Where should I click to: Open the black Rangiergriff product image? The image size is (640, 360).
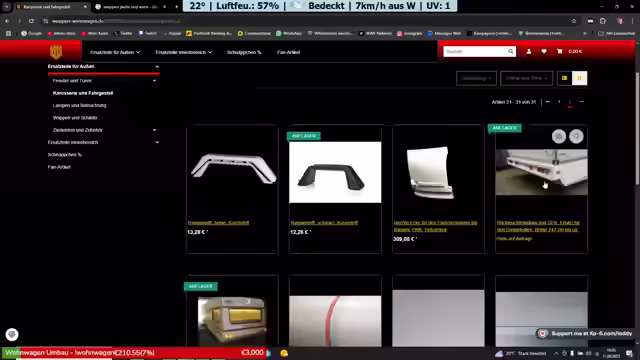pyautogui.click(x=335, y=172)
